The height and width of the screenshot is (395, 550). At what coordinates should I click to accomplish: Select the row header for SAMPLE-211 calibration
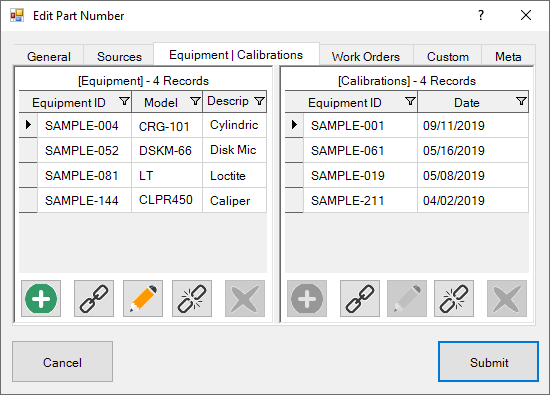click(x=294, y=200)
